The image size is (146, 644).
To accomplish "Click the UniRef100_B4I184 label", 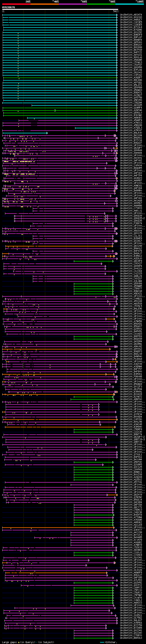I will [x=131, y=135].
